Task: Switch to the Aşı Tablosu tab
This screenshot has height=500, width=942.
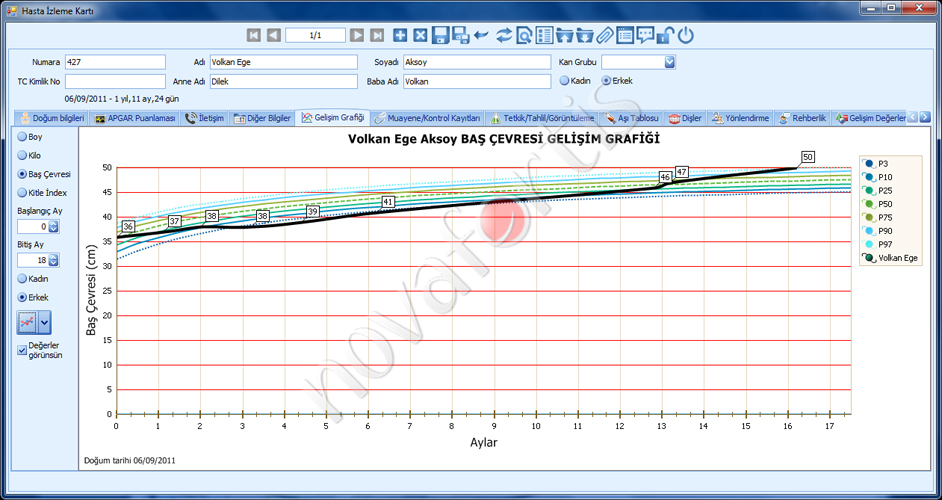Action: coord(631,118)
